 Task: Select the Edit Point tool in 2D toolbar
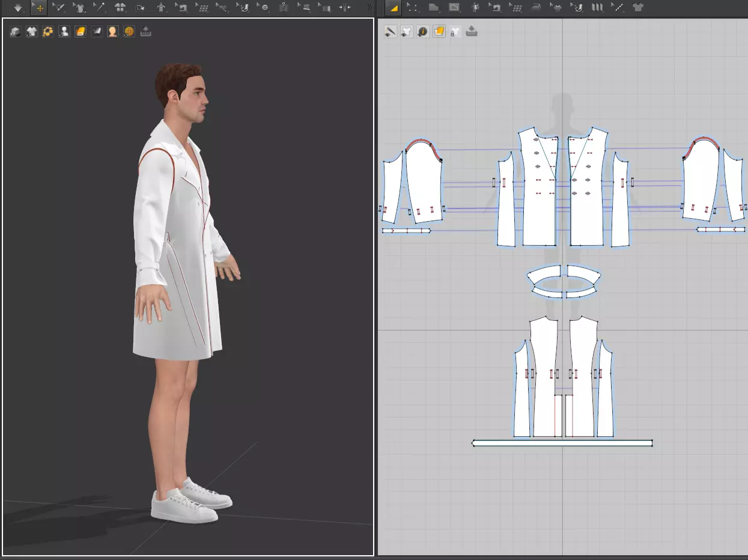(x=413, y=8)
